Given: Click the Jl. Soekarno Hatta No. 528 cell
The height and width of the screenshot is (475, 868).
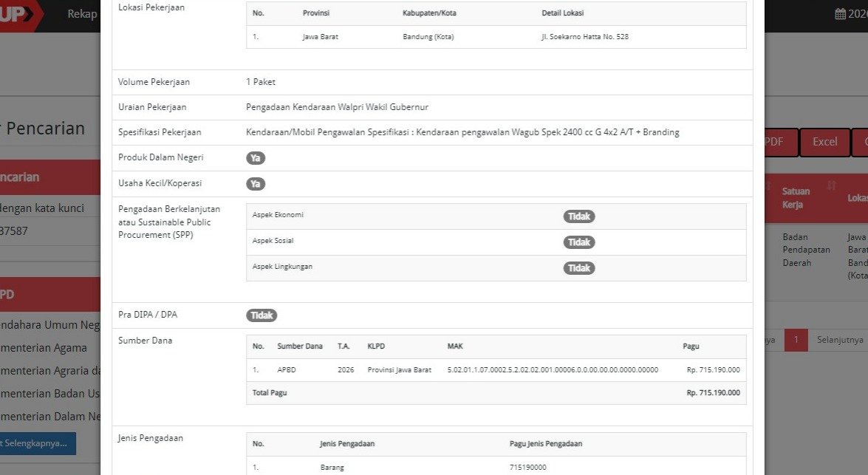Looking at the screenshot, I should (x=584, y=37).
